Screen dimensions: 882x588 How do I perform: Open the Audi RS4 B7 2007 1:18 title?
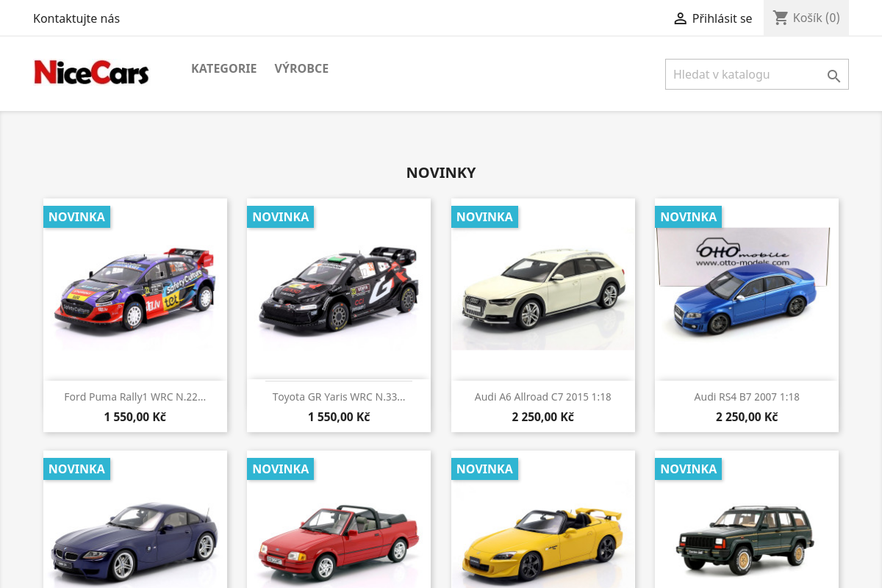coord(747,397)
